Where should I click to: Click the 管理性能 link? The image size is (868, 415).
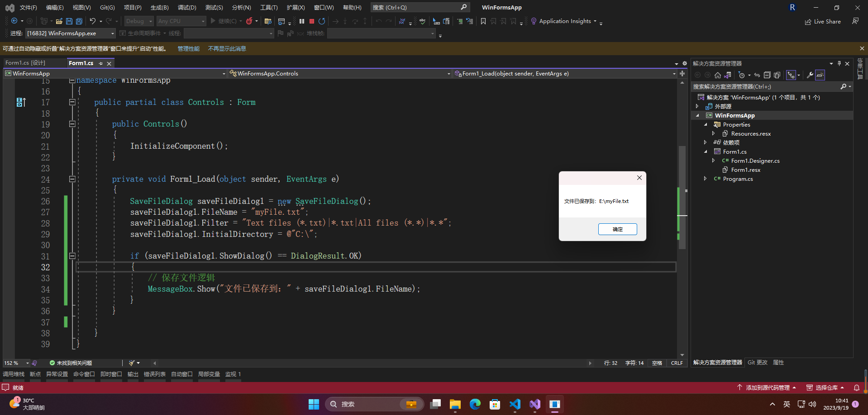189,49
